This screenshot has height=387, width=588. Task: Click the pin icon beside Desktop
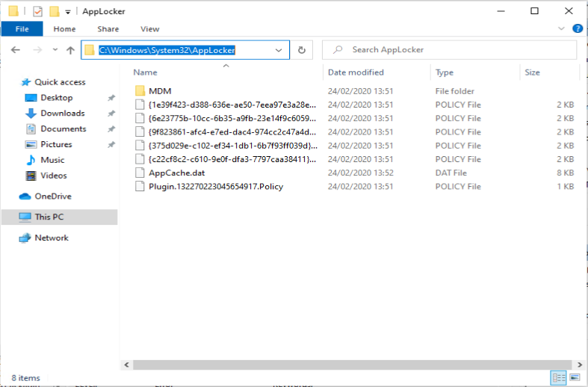[111, 98]
